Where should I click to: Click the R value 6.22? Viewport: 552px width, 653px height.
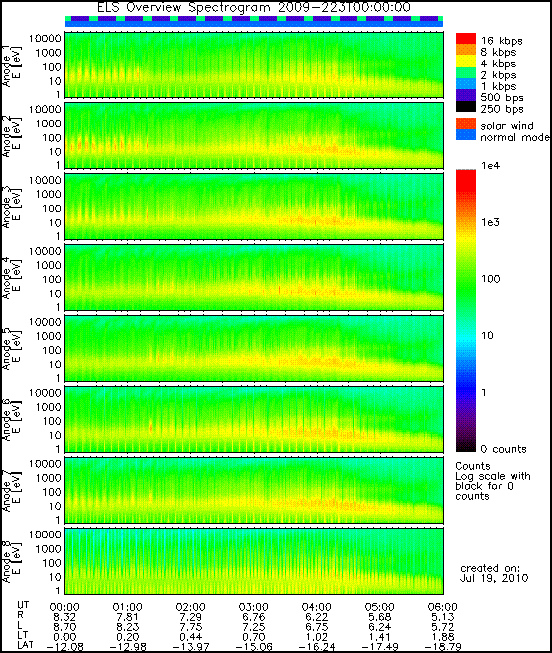click(317, 617)
